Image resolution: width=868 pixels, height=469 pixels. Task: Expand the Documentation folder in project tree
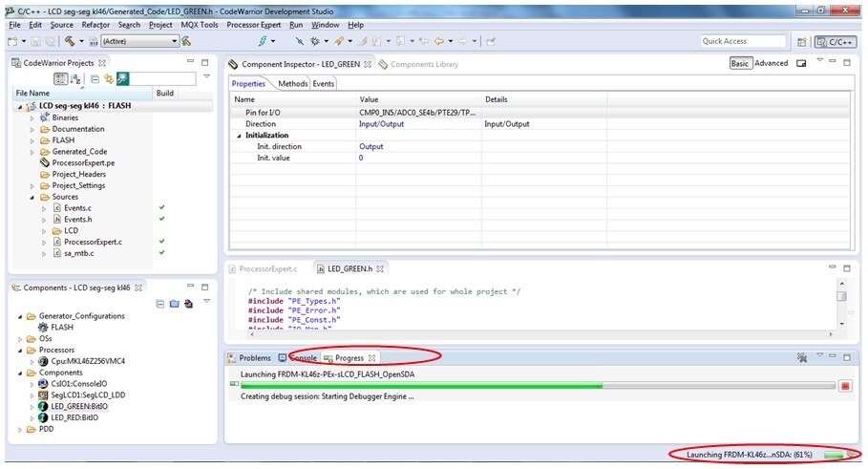click(32, 129)
